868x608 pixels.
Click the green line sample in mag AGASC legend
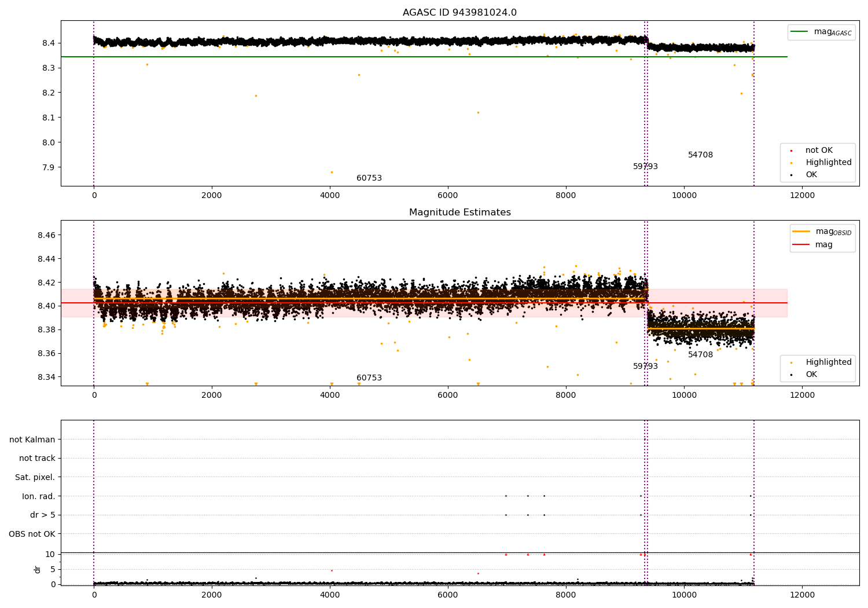[x=800, y=32]
